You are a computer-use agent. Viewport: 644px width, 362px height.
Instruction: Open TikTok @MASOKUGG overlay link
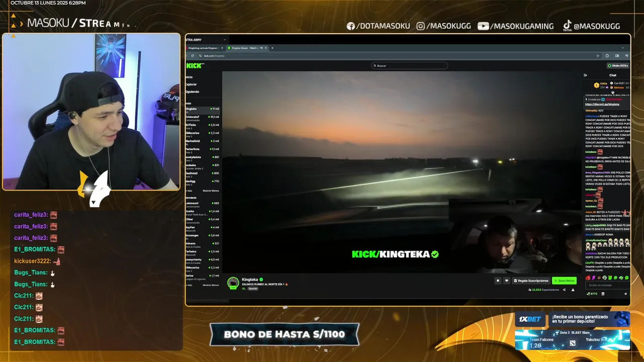click(x=592, y=26)
